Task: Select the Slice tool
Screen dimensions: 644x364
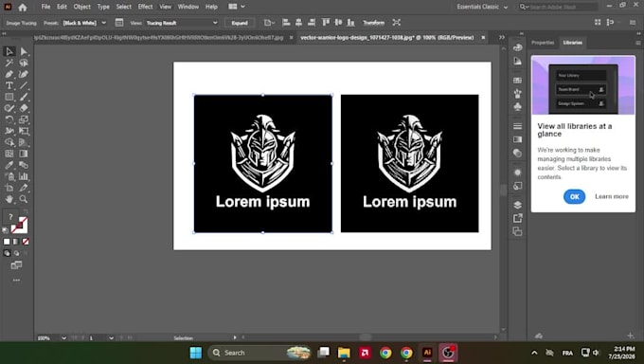Action: tap(24, 188)
